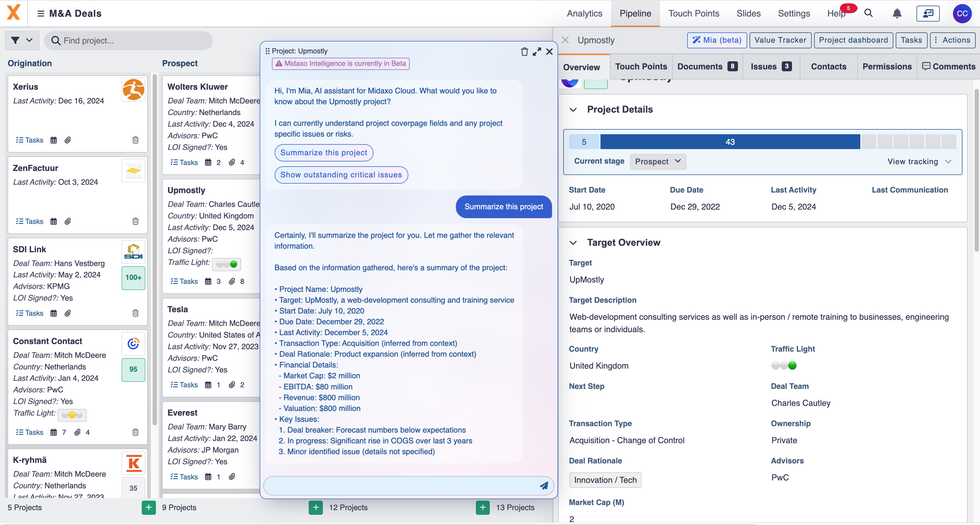Open calendar icon on Xerius card
The width and height of the screenshot is (980, 525).
(54, 140)
